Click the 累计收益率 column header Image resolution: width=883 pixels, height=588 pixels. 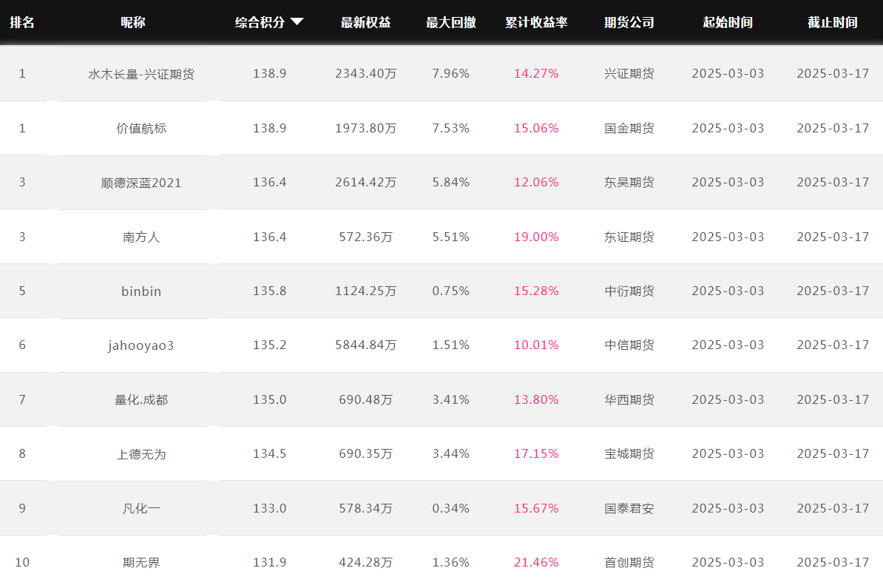pyautogui.click(x=536, y=22)
